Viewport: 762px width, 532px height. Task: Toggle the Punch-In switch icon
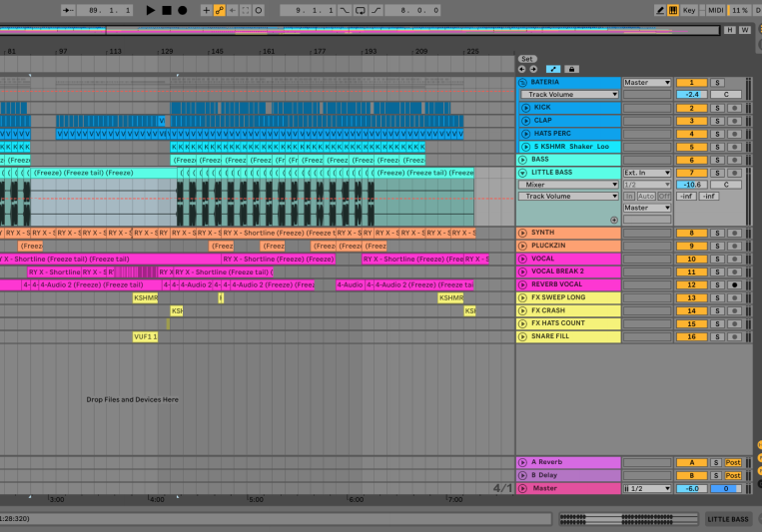tap(345, 10)
